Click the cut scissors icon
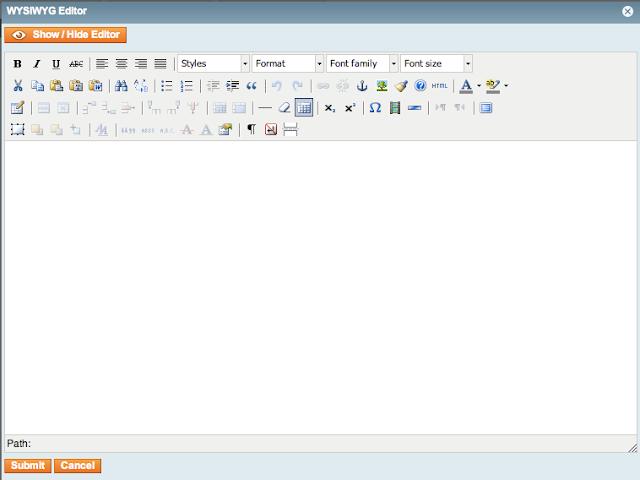 tap(17, 86)
